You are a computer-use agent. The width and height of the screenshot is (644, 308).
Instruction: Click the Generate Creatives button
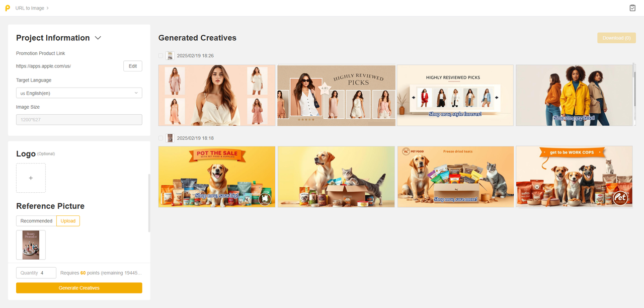[x=79, y=288]
